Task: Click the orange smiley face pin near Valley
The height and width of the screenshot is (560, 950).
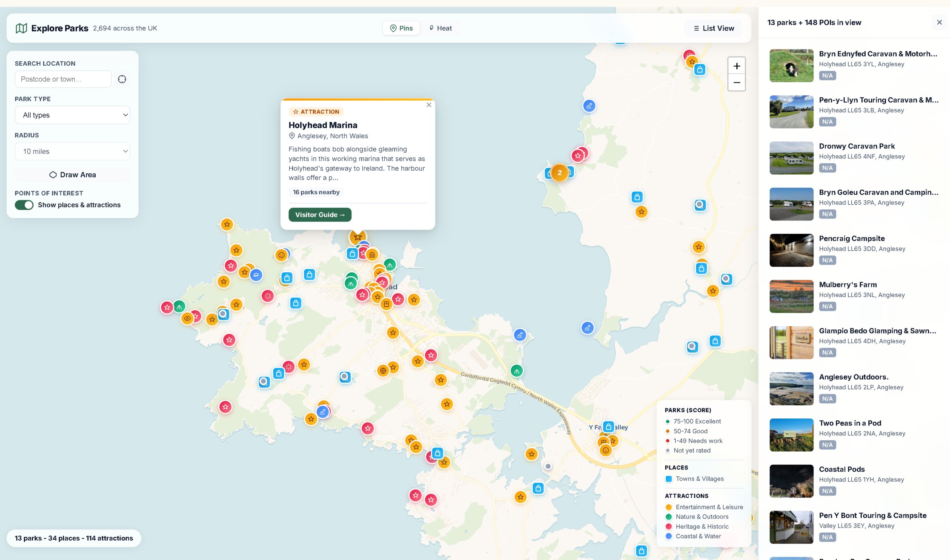Action: [605, 450]
